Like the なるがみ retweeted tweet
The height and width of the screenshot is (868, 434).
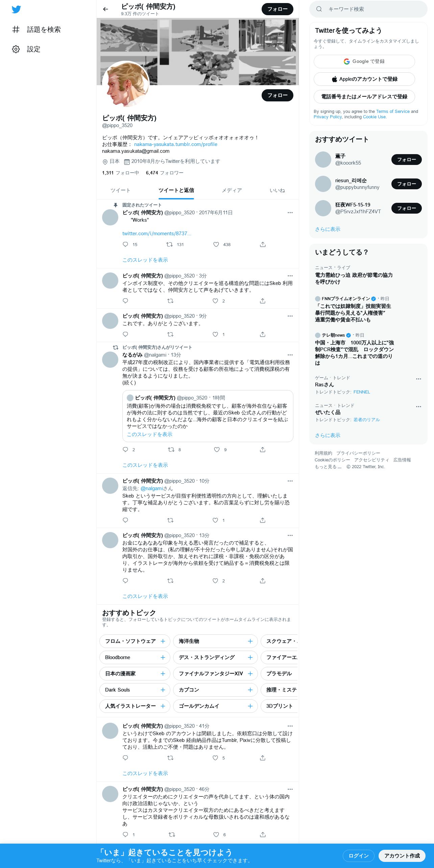coord(217,450)
